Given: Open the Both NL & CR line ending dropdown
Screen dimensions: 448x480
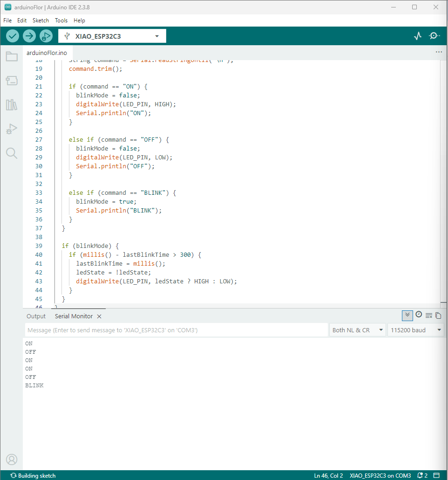Looking at the screenshot, I should (357, 330).
